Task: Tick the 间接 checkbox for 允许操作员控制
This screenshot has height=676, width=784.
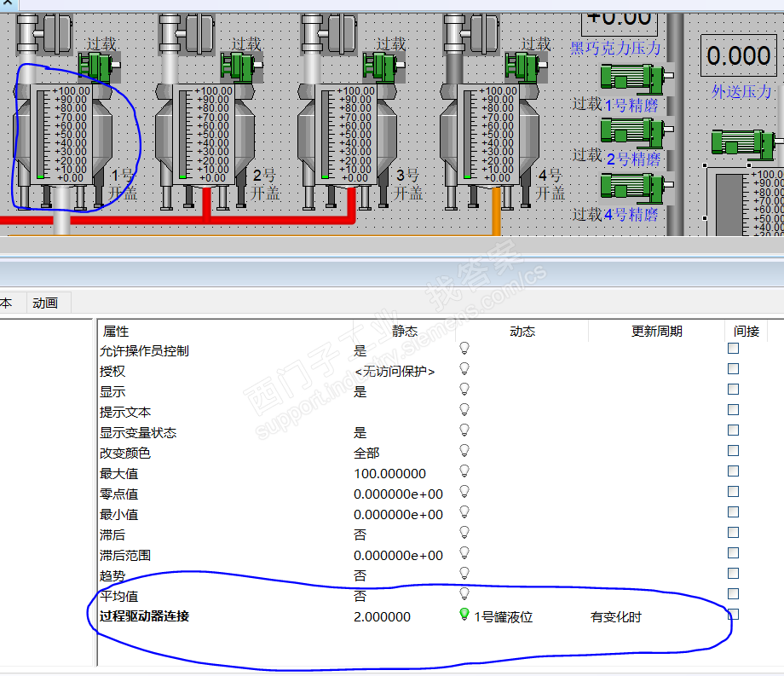Action: (733, 349)
